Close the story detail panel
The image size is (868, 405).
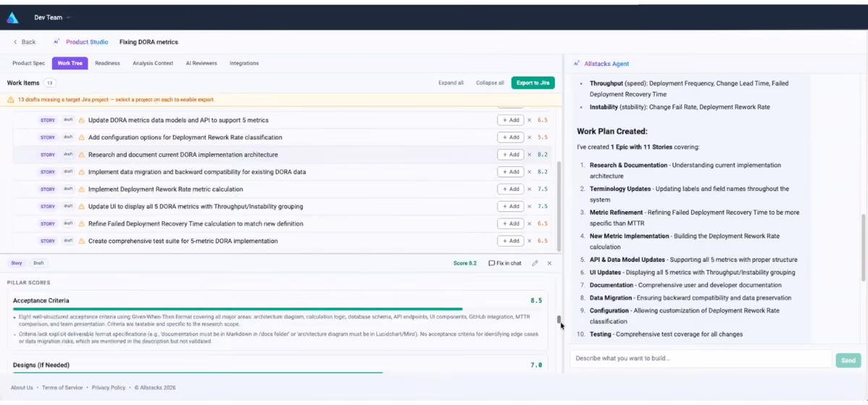[x=550, y=263]
